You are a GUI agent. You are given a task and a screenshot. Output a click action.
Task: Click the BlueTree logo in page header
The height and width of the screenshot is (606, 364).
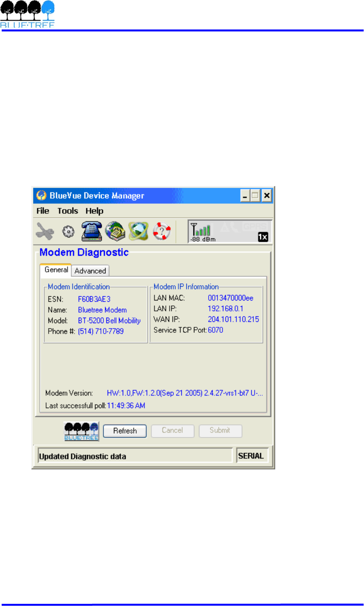click(28, 14)
